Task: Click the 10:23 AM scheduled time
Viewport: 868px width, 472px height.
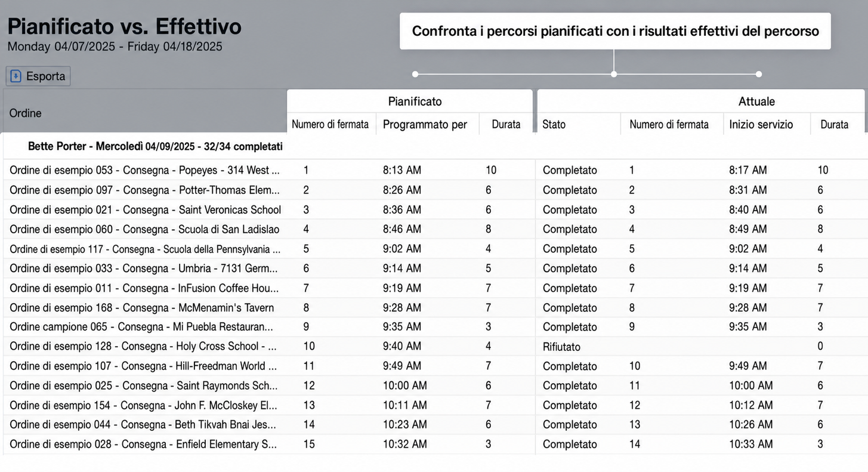Action: coord(405,424)
